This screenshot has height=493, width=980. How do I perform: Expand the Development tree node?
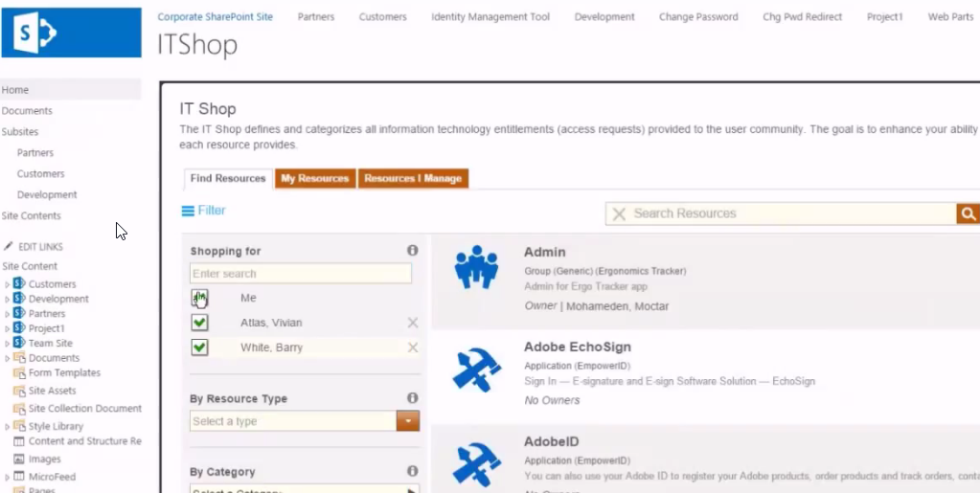7,300
